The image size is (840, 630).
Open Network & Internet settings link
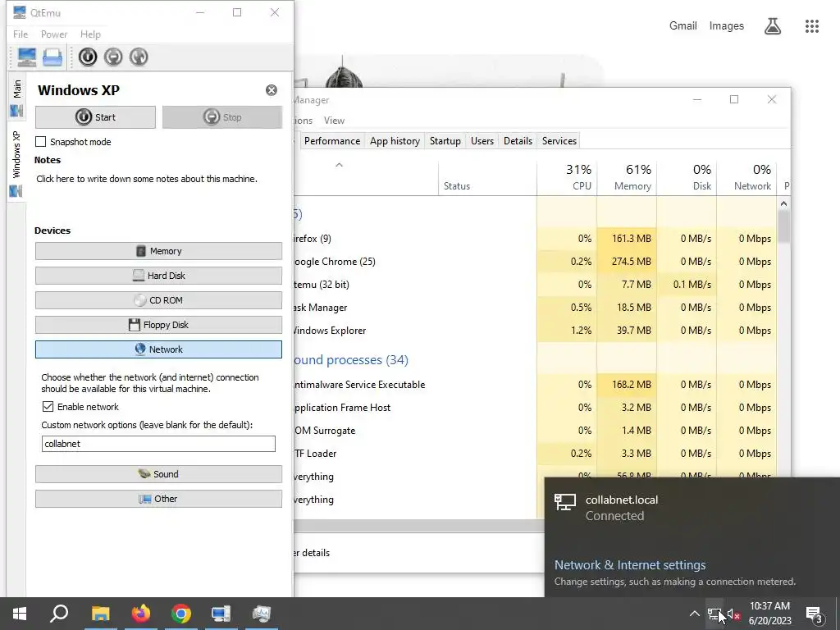click(x=629, y=564)
